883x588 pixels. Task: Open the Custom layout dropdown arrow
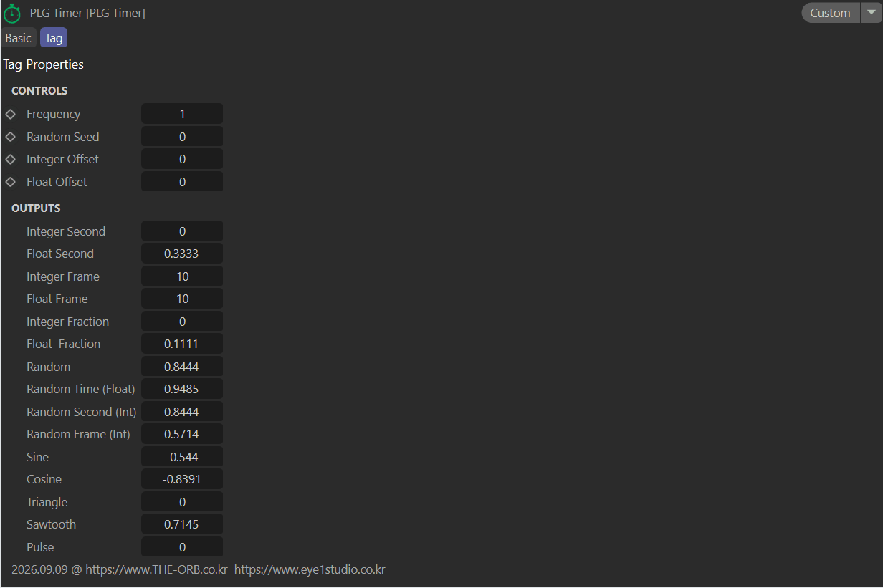(x=872, y=13)
